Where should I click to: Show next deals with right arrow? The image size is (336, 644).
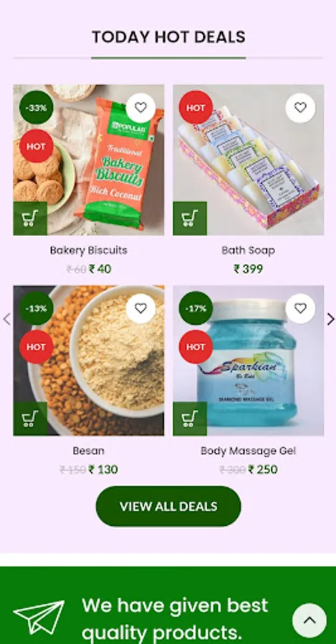(330, 319)
